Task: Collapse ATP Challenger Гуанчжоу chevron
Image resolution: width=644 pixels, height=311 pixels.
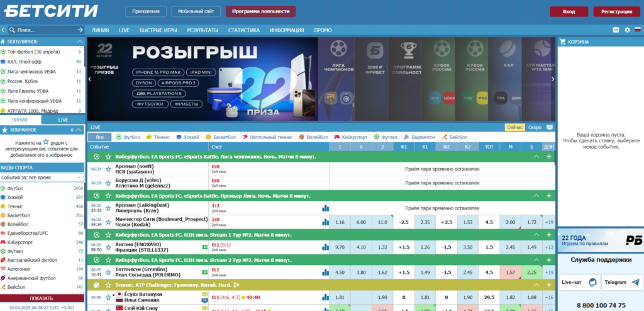Action: click(536, 285)
